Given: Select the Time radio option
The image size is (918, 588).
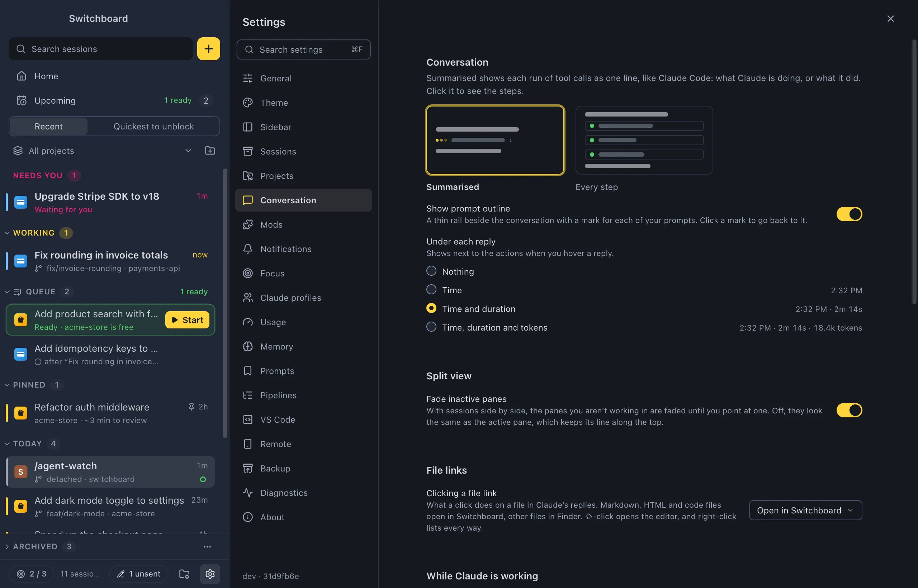Looking at the screenshot, I should 431,290.
